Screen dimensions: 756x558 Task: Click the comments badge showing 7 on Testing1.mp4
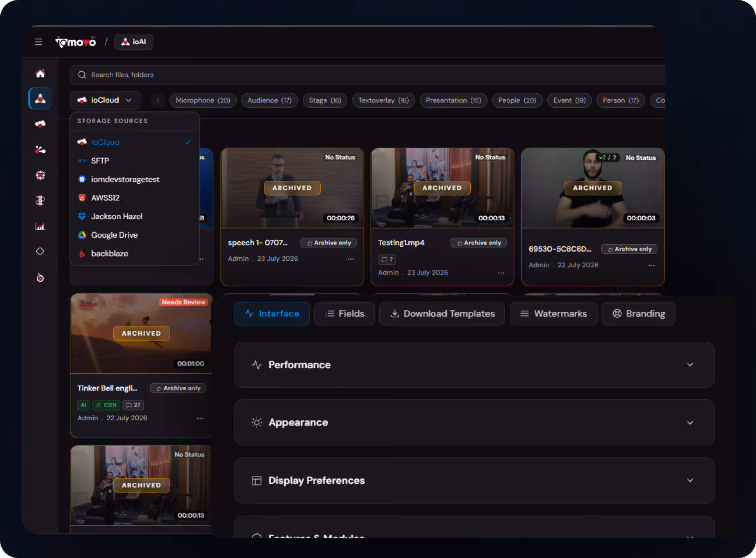(387, 260)
